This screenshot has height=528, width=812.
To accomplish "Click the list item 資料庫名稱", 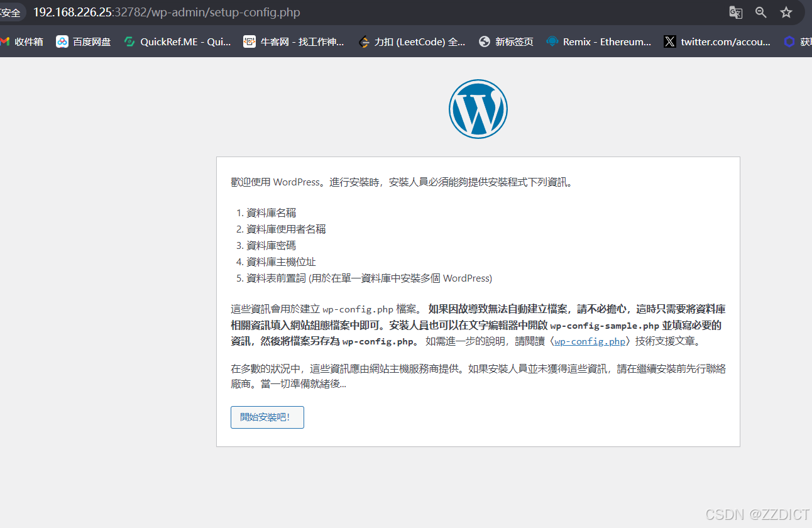I will pos(271,212).
